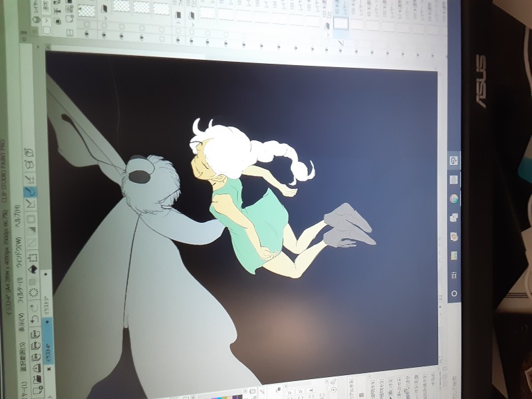Open the ヘルプ(H) menu
Screen dimensions: 532x399
18,216
